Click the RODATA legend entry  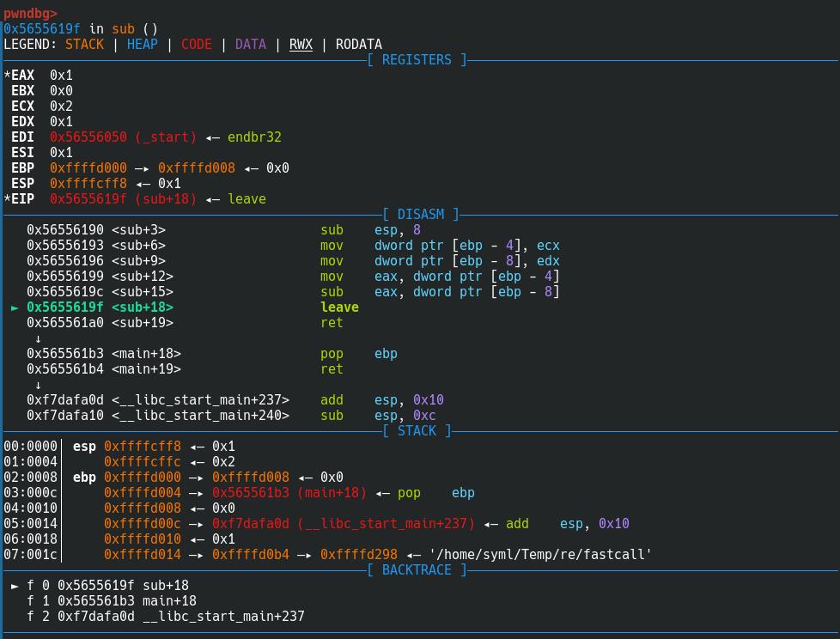point(359,45)
